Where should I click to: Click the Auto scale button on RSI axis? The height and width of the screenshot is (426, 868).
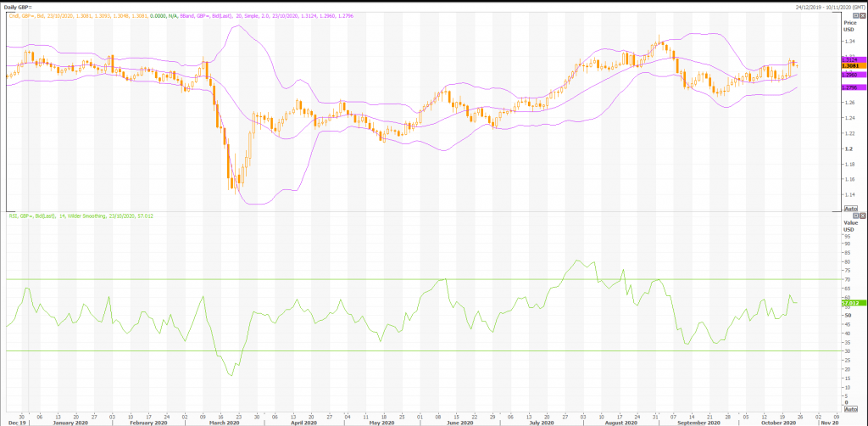point(850,408)
